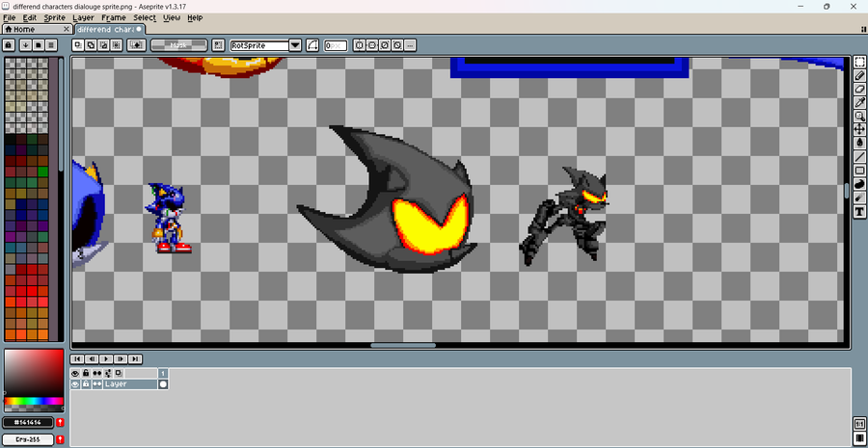Select the Zoom magnifier tool

click(859, 117)
